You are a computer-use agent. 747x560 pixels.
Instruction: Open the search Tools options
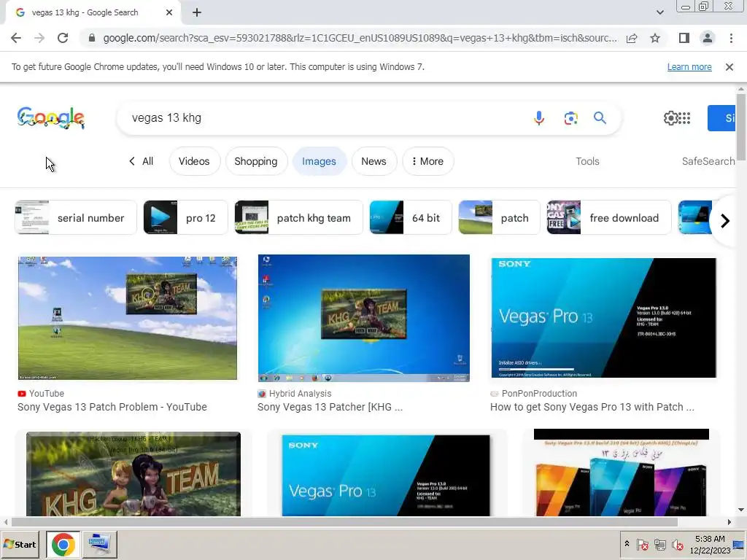point(587,161)
